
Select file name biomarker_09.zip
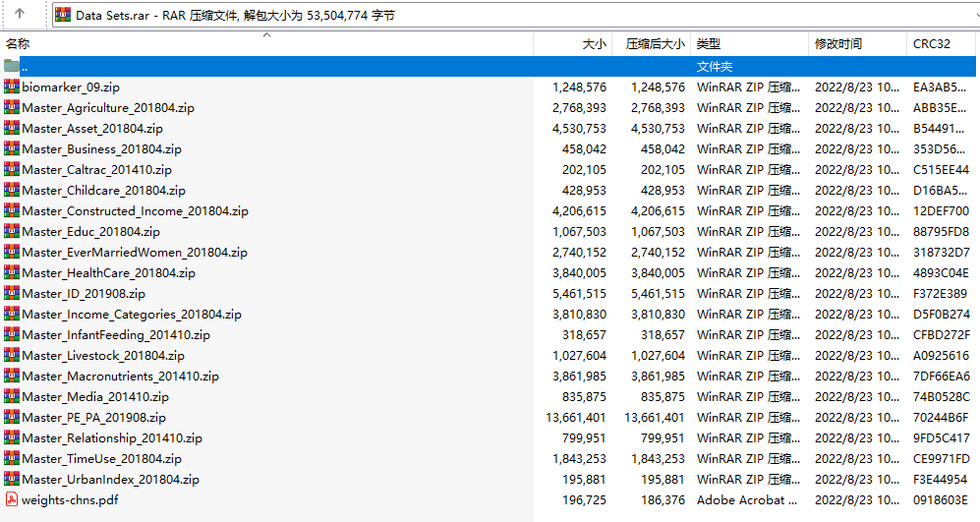click(71, 87)
